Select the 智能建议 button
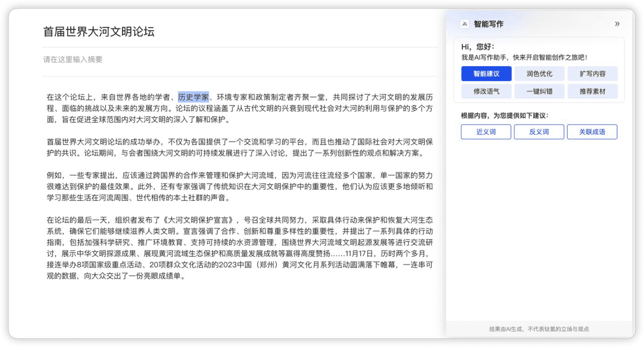The width and height of the screenshot is (644, 347). [486, 74]
